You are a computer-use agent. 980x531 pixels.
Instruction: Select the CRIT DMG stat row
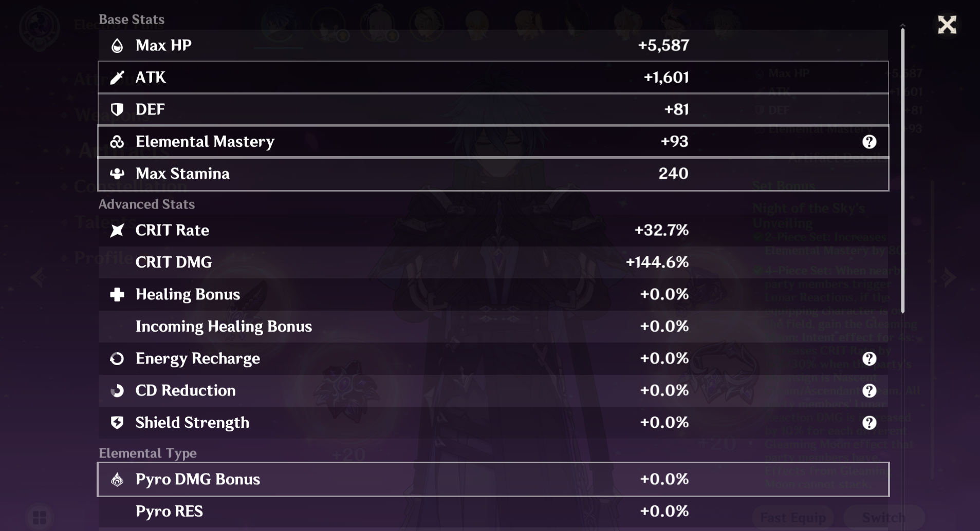(x=493, y=262)
